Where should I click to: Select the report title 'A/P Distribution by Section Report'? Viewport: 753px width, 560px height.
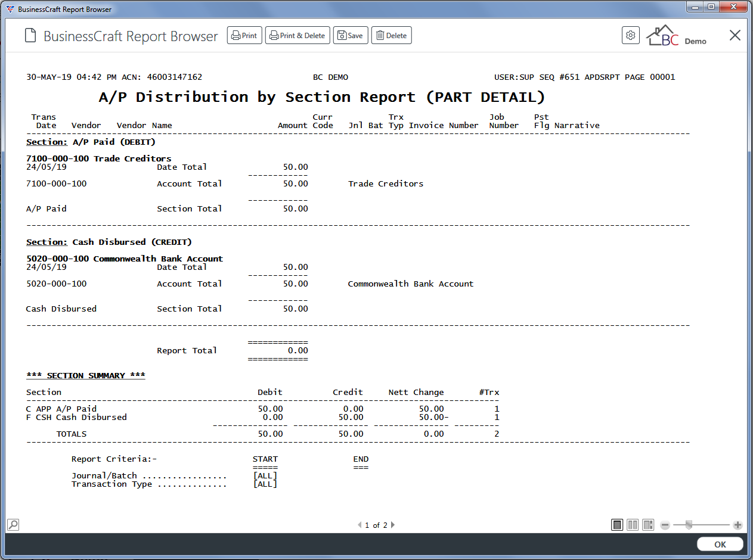(257, 97)
